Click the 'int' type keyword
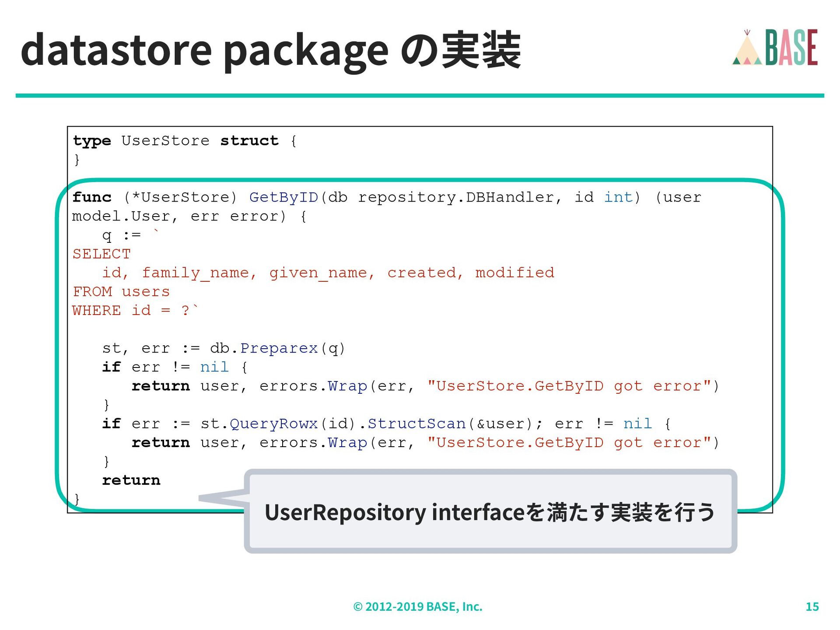 (x=618, y=197)
